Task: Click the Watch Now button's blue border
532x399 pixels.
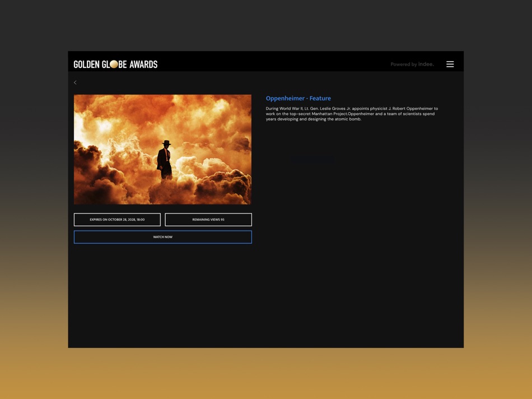Action: [x=162, y=230]
